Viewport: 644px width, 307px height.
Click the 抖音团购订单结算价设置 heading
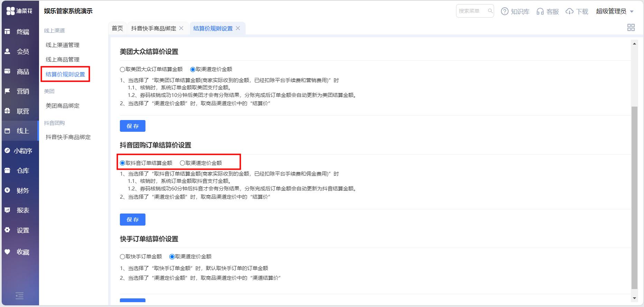(x=155, y=145)
